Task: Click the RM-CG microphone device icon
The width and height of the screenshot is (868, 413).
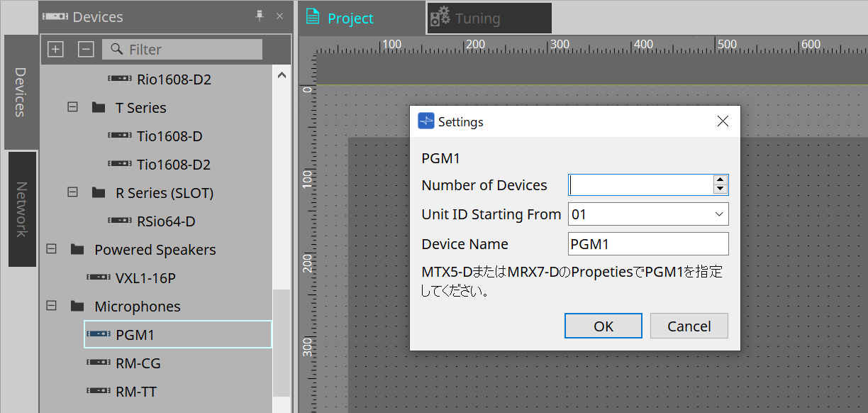Action: click(x=99, y=363)
